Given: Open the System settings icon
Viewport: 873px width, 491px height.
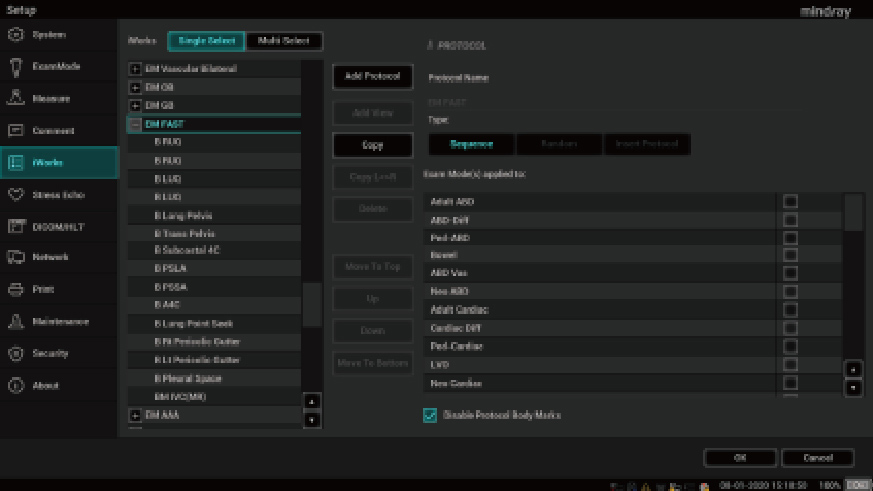Looking at the screenshot, I should [x=15, y=35].
